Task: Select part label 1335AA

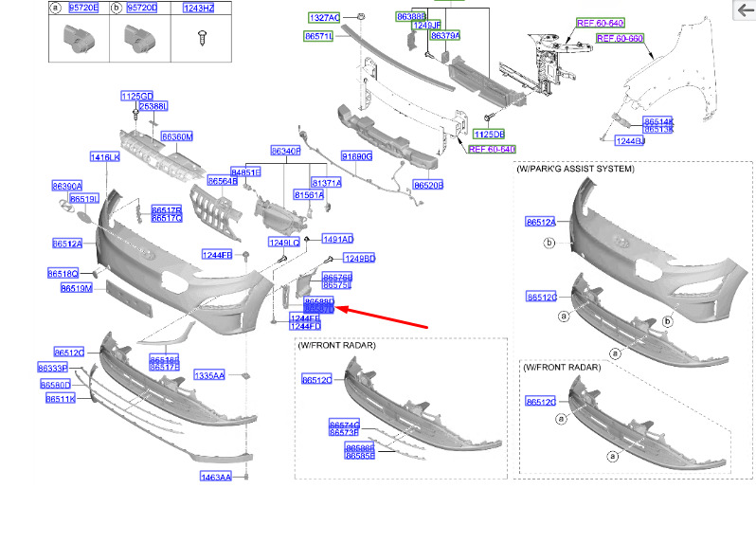Action: (x=209, y=375)
